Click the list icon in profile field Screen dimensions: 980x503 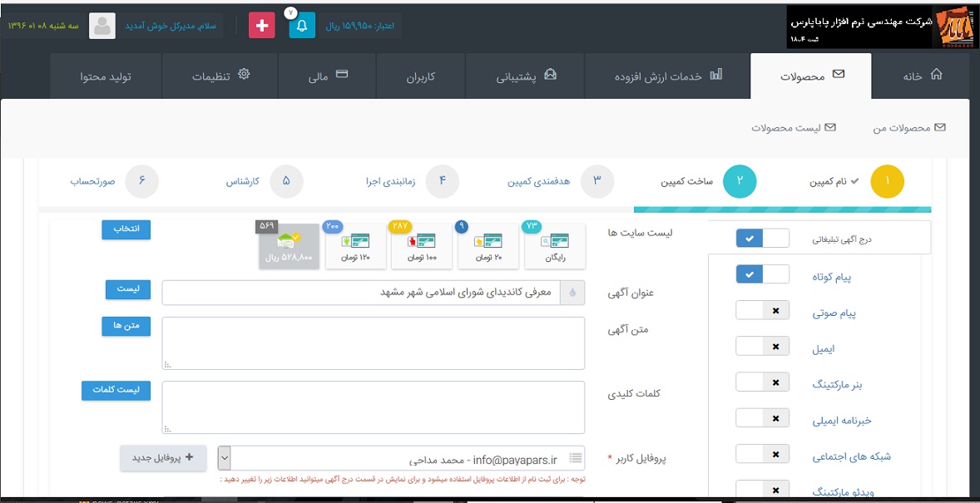[x=576, y=458]
